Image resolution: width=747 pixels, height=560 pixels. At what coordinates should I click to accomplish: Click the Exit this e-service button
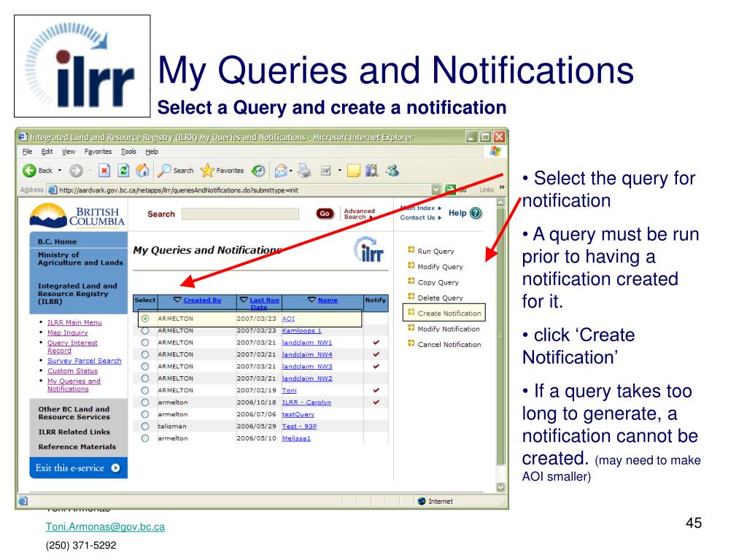click(x=79, y=467)
